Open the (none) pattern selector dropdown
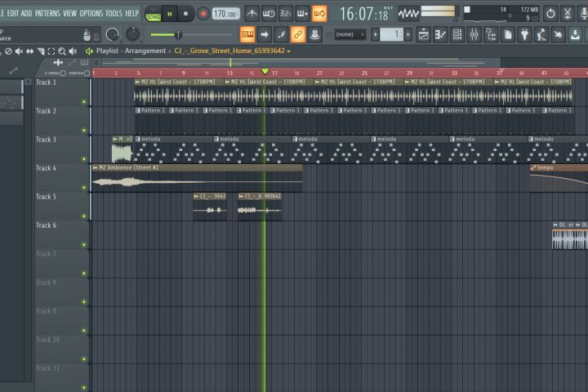This screenshot has width=588, height=392. point(350,34)
